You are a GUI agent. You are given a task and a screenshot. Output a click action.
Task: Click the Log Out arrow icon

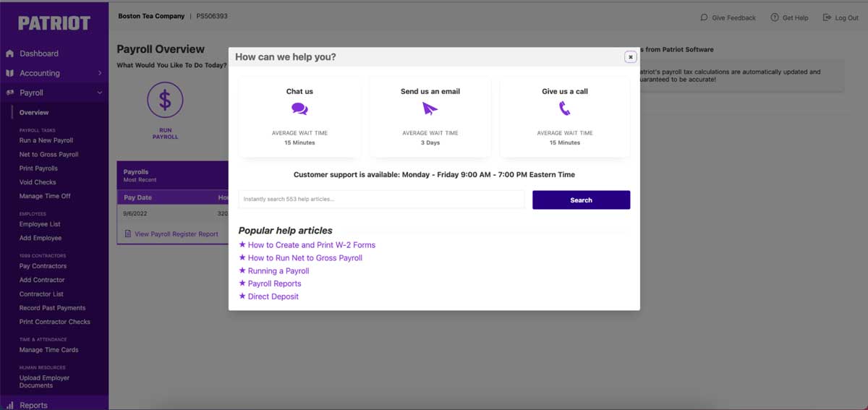click(x=827, y=17)
